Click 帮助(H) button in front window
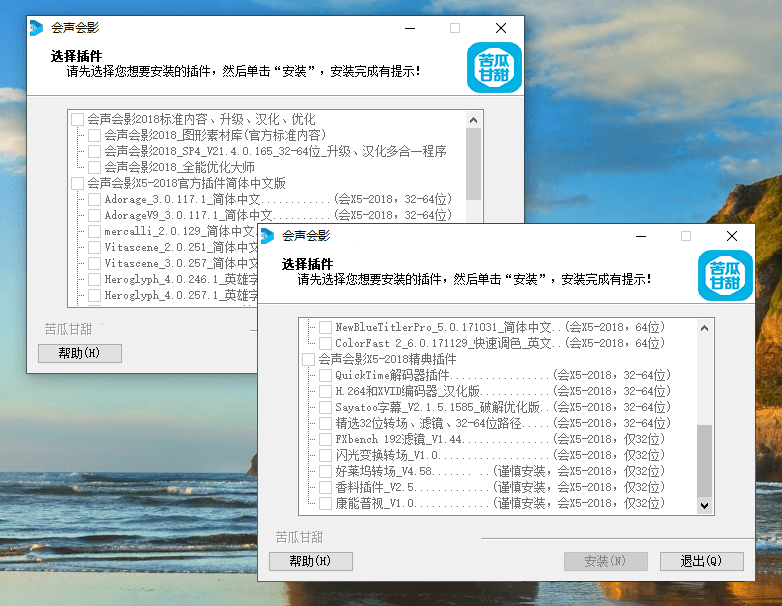The image size is (782, 606). (311, 561)
